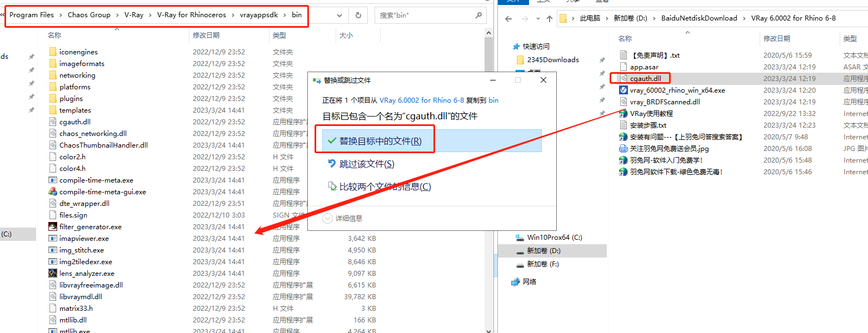
Task: Select 羽兔网-软件入门免费学 shortcut icon
Action: click(623, 160)
